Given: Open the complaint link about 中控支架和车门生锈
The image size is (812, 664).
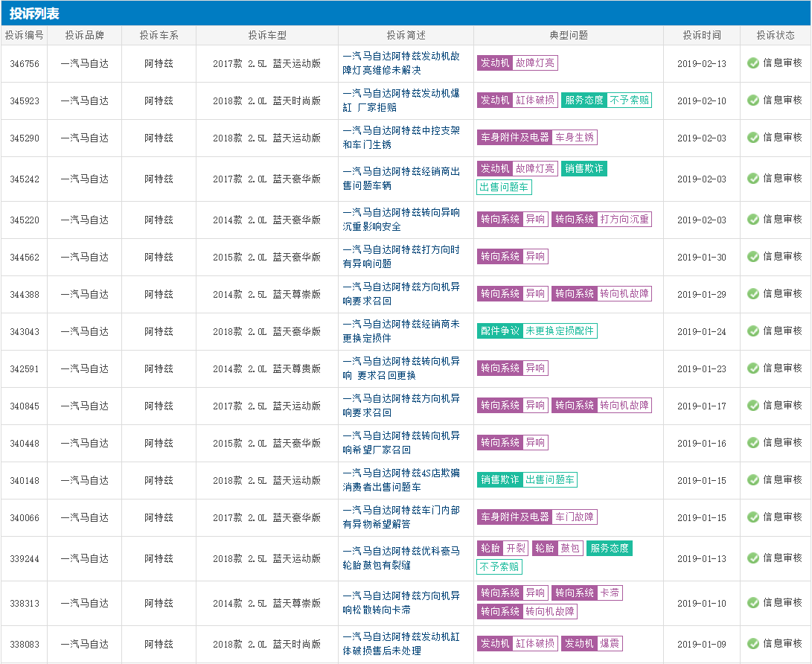Looking at the screenshot, I should (x=401, y=138).
